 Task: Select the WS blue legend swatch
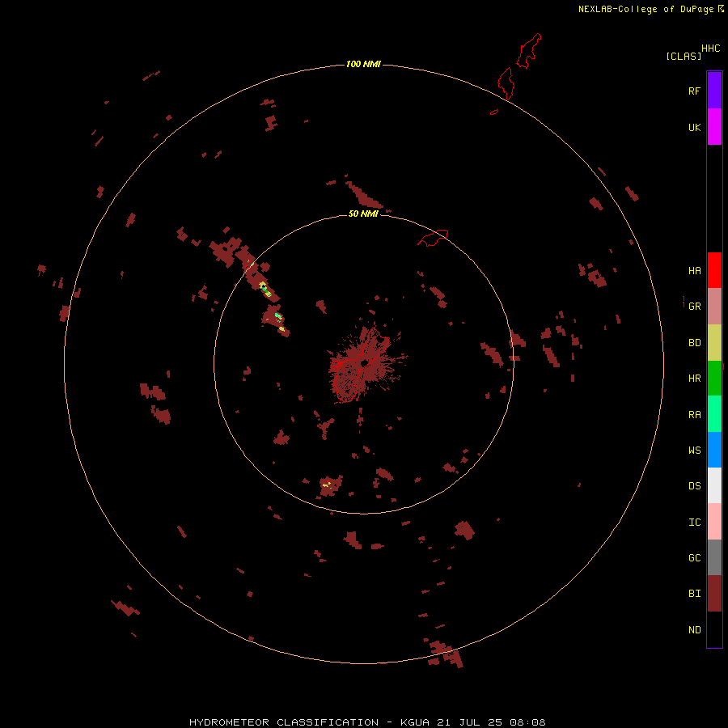pyautogui.click(x=714, y=450)
